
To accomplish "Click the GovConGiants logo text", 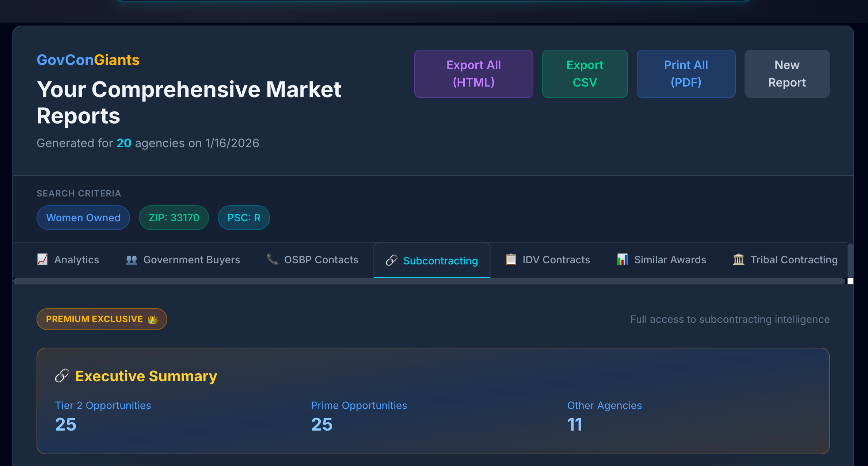I will click(x=88, y=60).
